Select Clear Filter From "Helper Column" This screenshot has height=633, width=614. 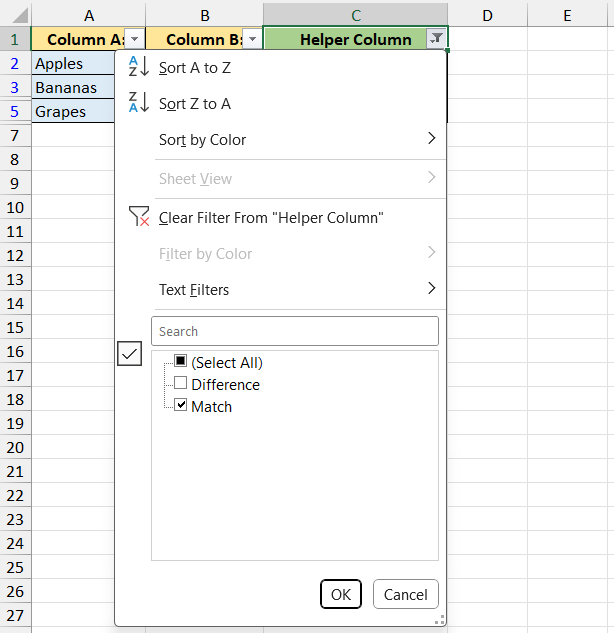click(x=281, y=218)
